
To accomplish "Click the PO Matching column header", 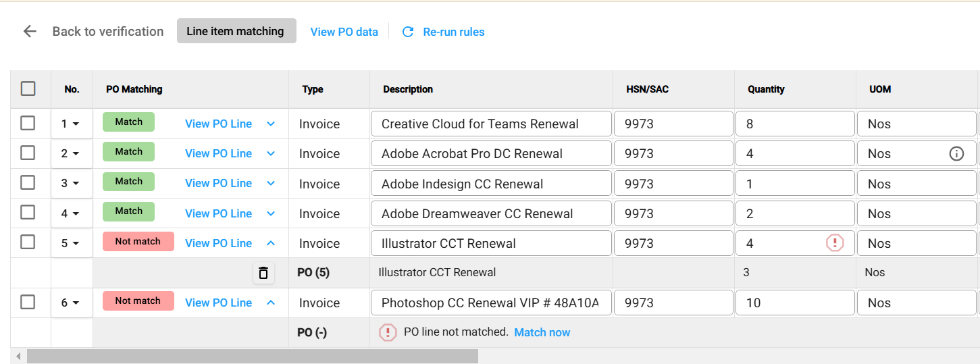I will pyautogui.click(x=134, y=89).
